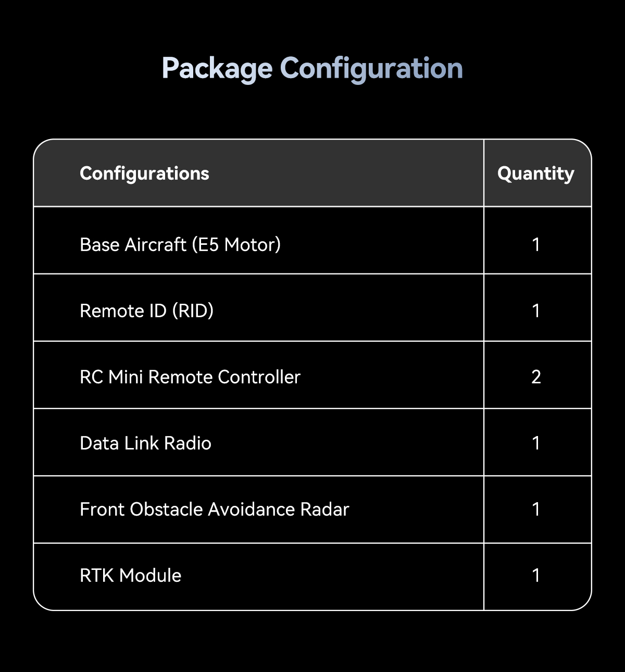This screenshot has width=625, height=672.
Task: Click quantity for Front Obstacle Avoidance Radar
Action: click(x=536, y=509)
